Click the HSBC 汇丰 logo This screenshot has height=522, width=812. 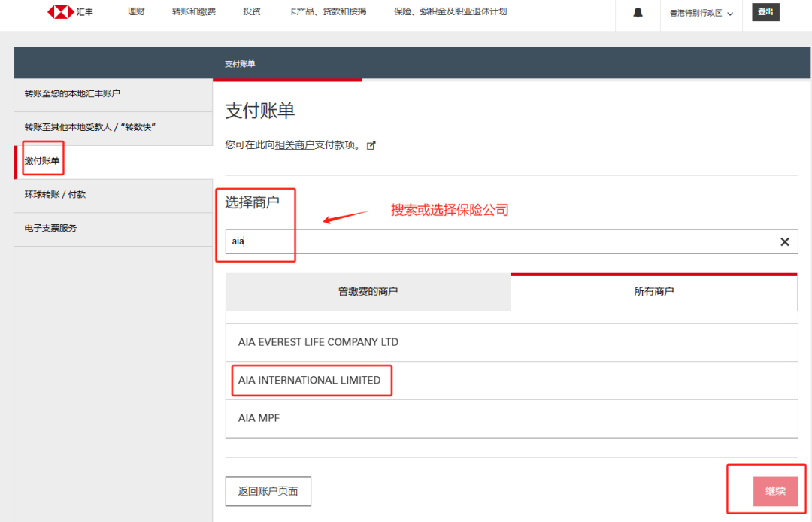coord(70,12)
